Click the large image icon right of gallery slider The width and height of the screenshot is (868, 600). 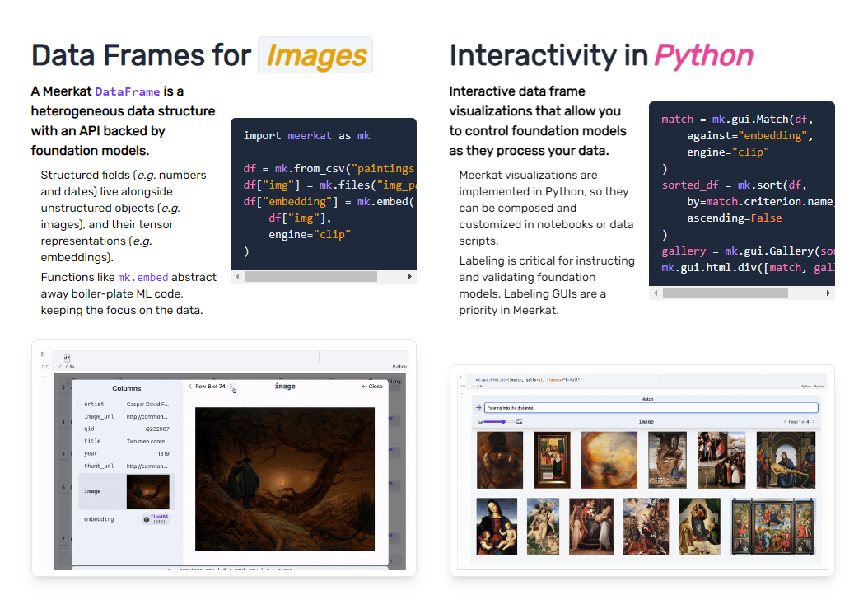pyautogui.click(x=520, y=422)
